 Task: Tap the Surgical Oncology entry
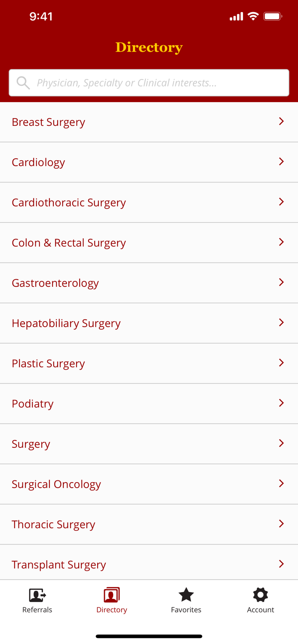(x=56, y=484)
